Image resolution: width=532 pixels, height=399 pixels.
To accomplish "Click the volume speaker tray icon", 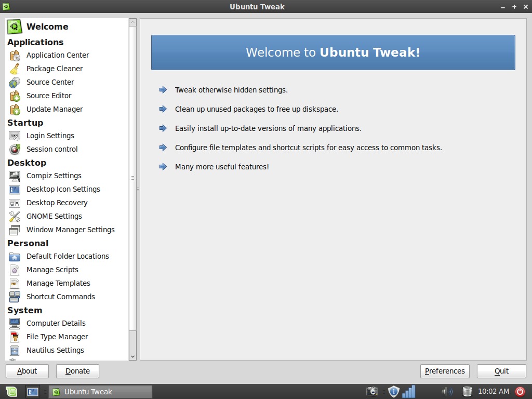I will 447,391.
